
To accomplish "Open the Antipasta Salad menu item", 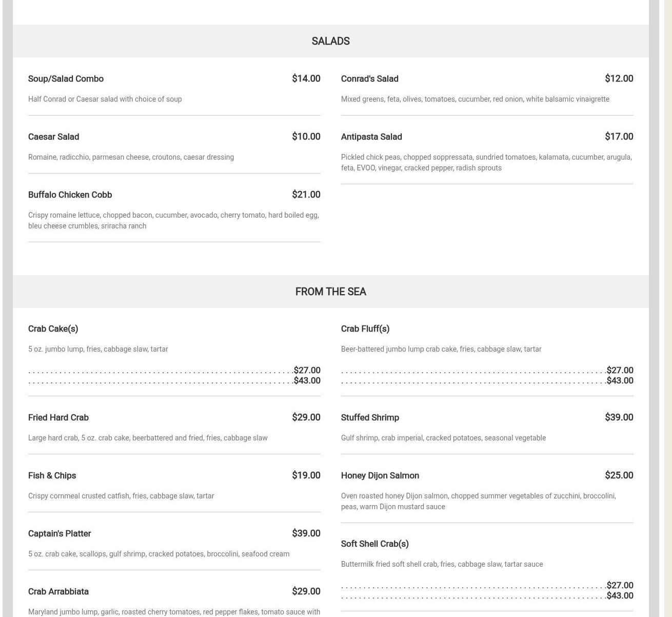I will pos(371,137).
